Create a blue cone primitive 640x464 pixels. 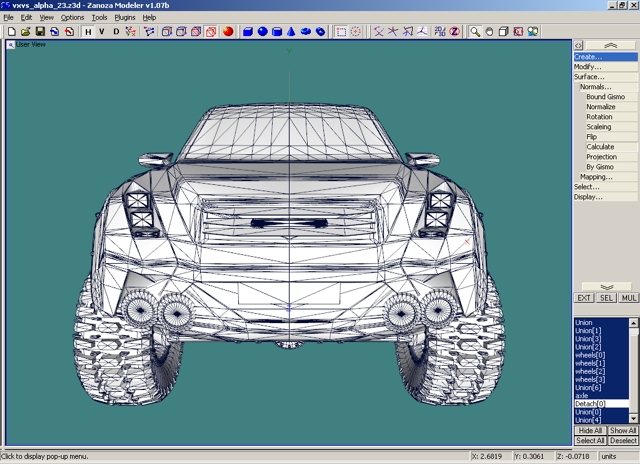291,31
